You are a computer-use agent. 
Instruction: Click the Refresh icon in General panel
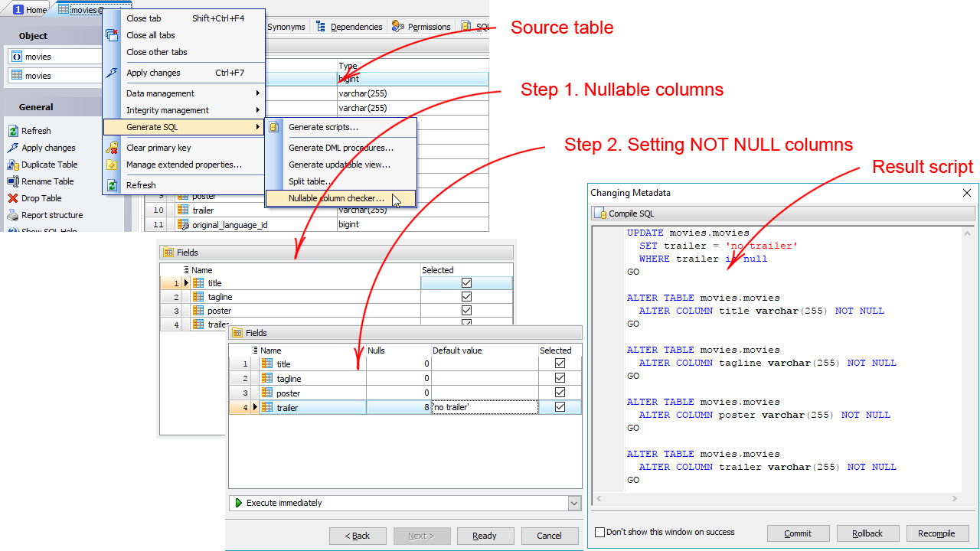pyautogui.click(x=14, y=131)
